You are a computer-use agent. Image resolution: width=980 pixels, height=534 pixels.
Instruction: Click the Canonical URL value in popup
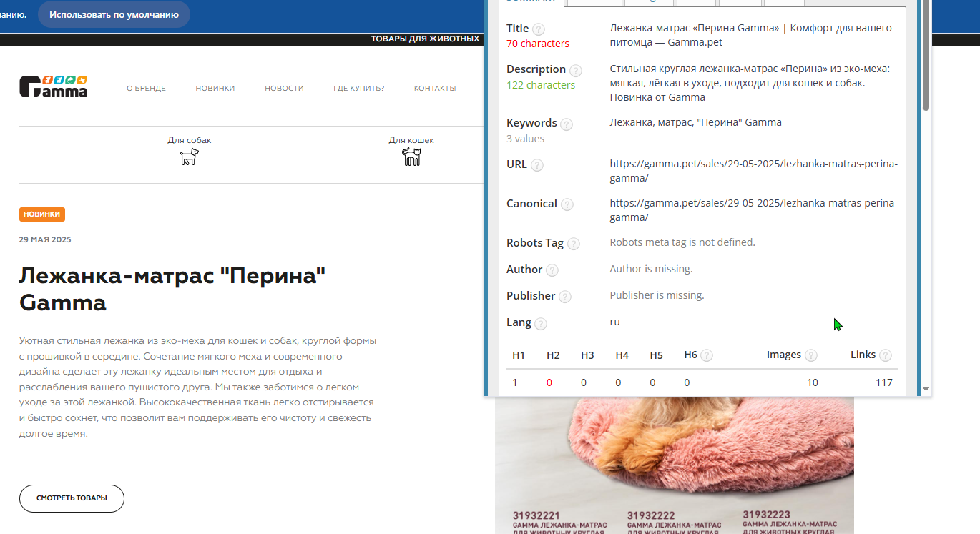click(x=754, y=210)
